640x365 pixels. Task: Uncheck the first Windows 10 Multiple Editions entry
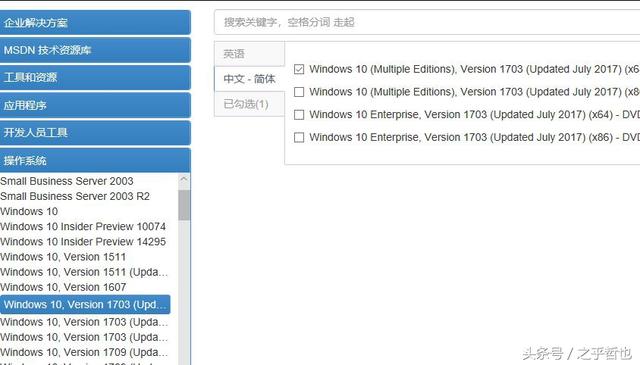point(299,69)
